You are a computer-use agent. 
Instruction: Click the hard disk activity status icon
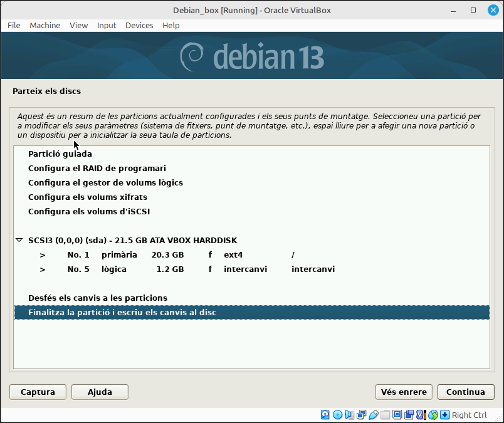point(325,415)
